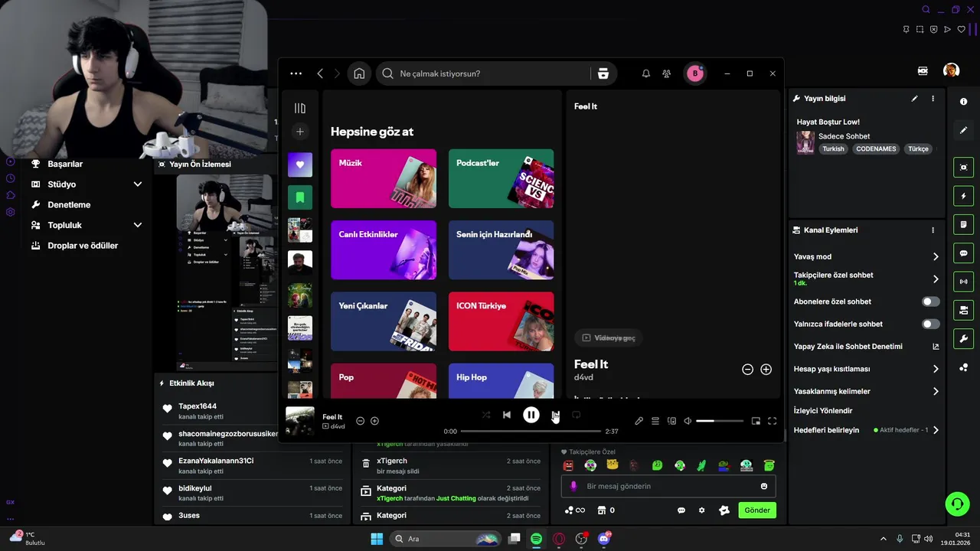980x551 pixels.
Task: Toggle Yalnızca ifadelerle sohbet switch
Action: pyautogui.click(x=931, y=324)
